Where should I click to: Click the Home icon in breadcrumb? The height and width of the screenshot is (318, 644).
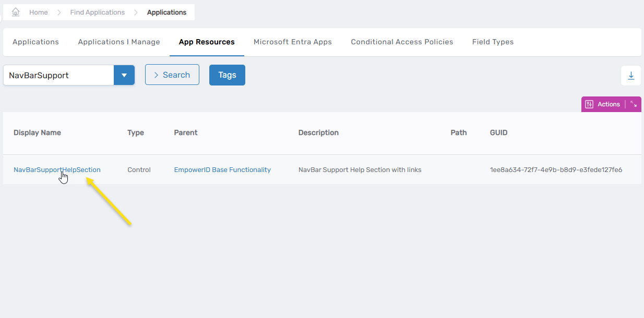tap(16, 12)
